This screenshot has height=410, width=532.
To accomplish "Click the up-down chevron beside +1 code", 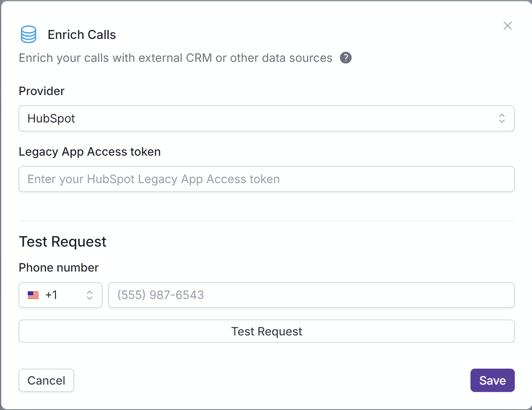I will point(89,295).
